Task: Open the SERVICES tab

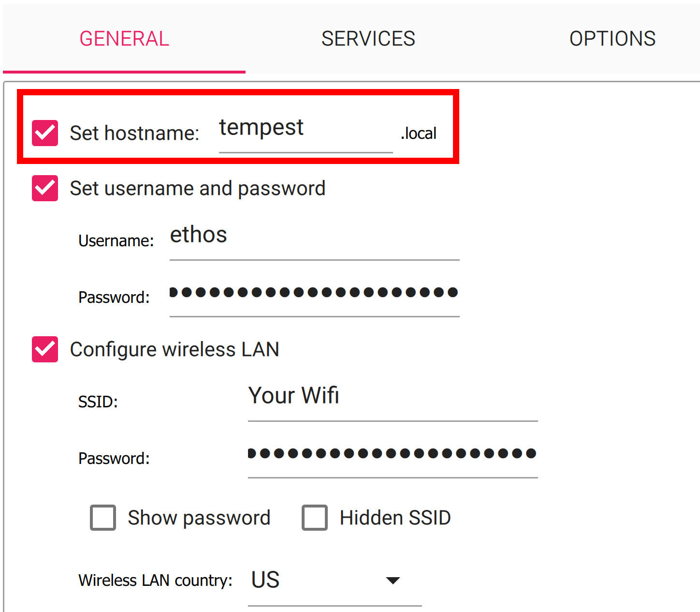Action: pos(368,39)
